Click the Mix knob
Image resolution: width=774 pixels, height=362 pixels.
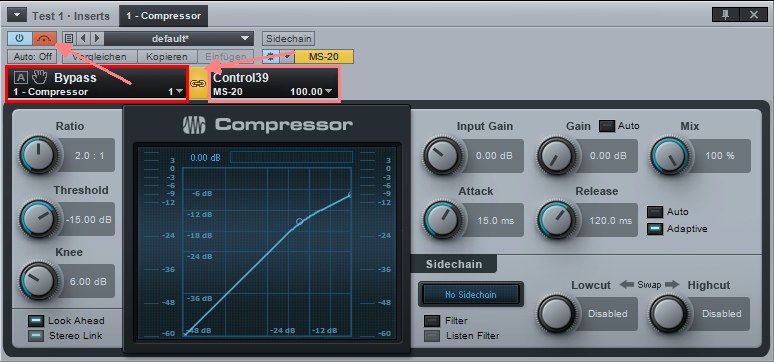pyautogui.click(x=669, y=155)
